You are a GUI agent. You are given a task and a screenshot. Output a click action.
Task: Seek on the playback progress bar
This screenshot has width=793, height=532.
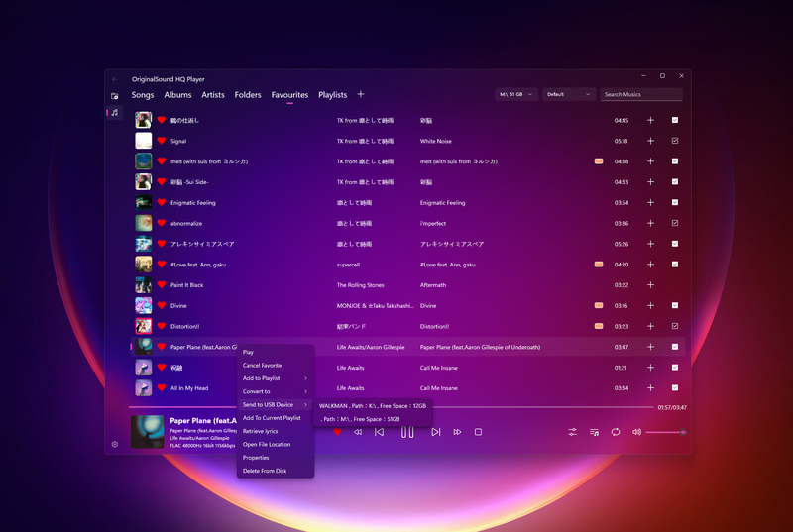point(391,407)
